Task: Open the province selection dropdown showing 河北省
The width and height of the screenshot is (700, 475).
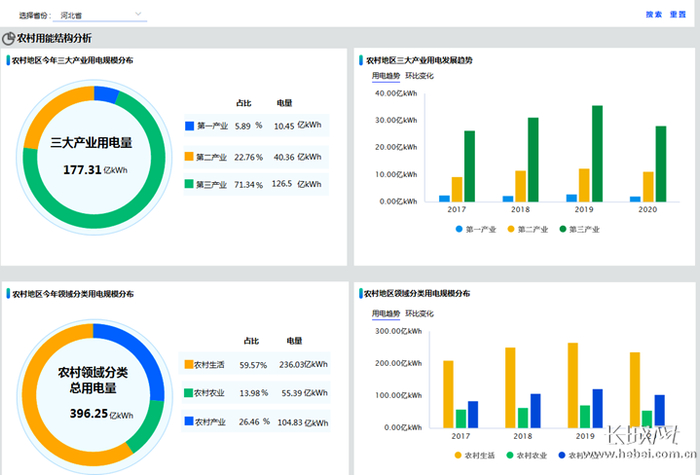Action: coord(100,15)
